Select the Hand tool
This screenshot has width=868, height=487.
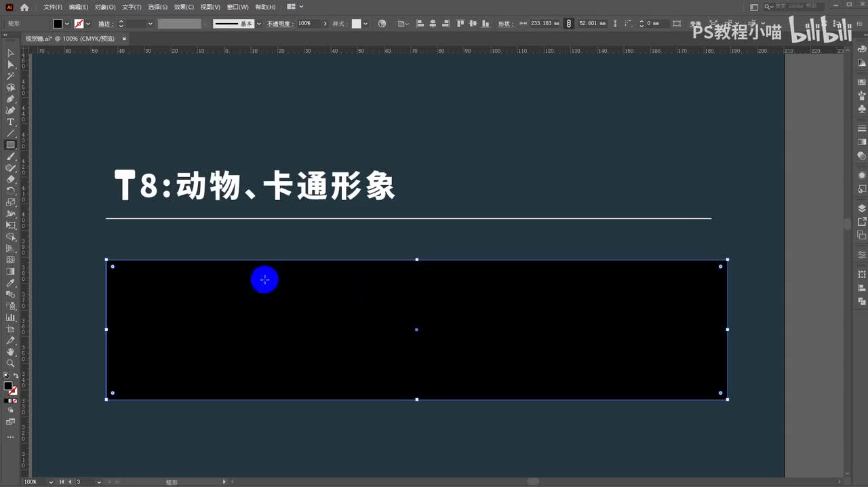pyautogui.click(x=10, y=351)
